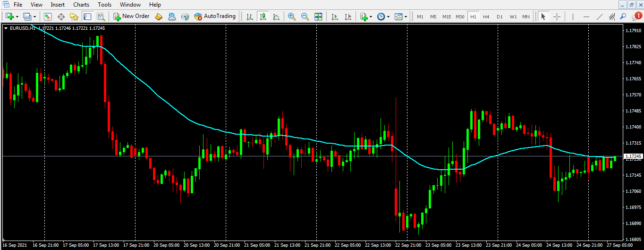Zoom out of the chart

click(x=305, y=17)
